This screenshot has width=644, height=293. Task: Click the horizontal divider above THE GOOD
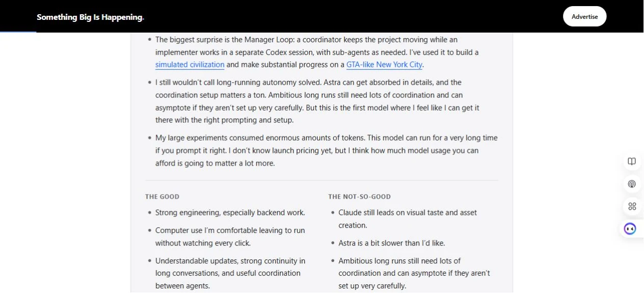click(322, 180)
